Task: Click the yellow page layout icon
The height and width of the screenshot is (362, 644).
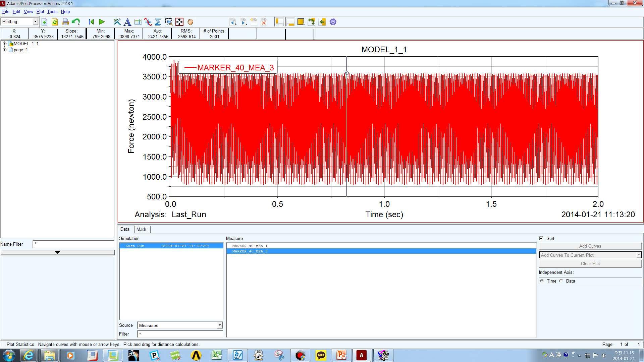Action: (x=301, y=22)
